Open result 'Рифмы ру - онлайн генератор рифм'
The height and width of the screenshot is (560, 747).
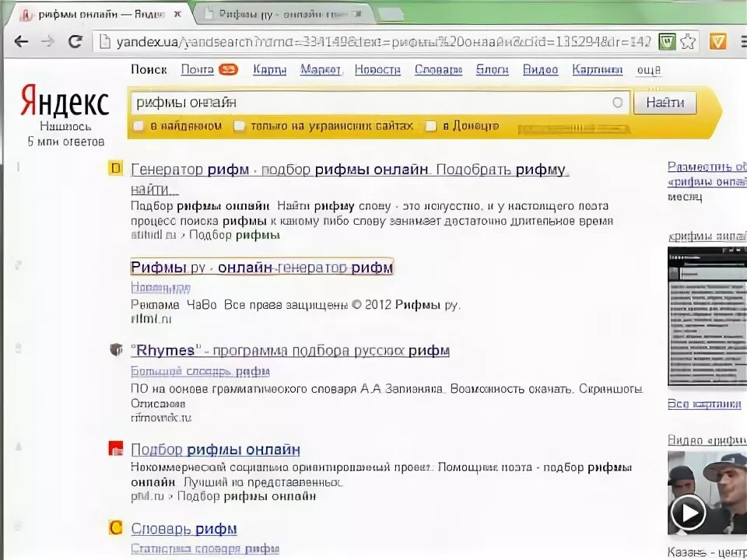pos(262,267)
